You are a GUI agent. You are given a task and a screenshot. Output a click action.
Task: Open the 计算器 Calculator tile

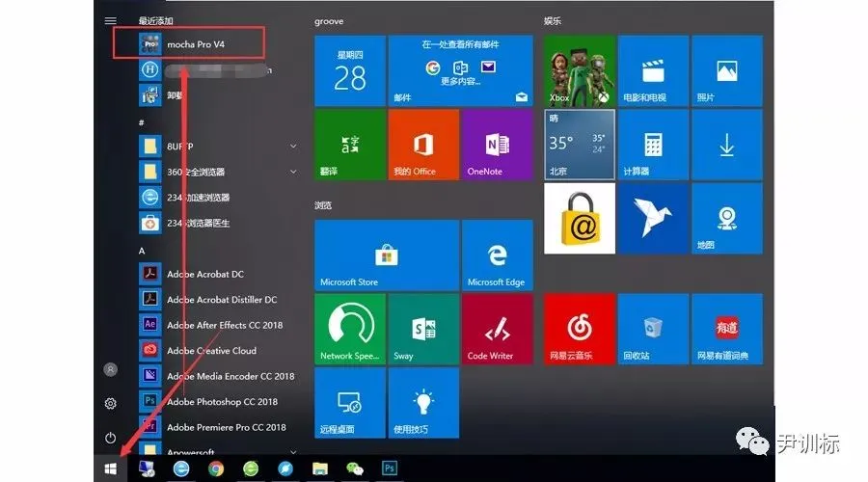click(x=653, y=145)
